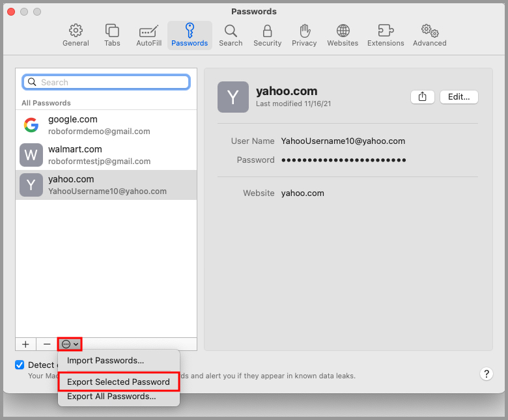Select the yahoo.com entry in list
The image size is (508, 420).
tap(106, 185)
